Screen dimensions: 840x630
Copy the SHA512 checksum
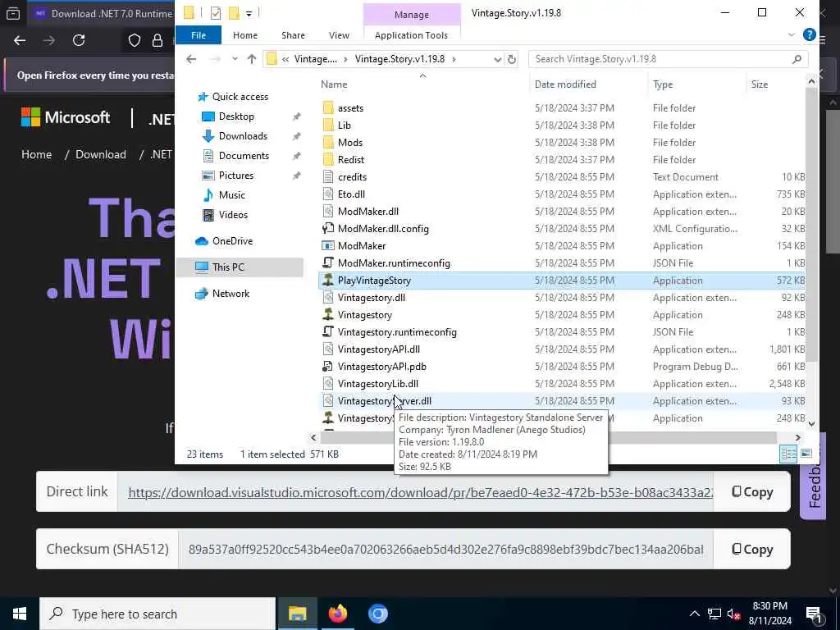click(x=752, y=549)
